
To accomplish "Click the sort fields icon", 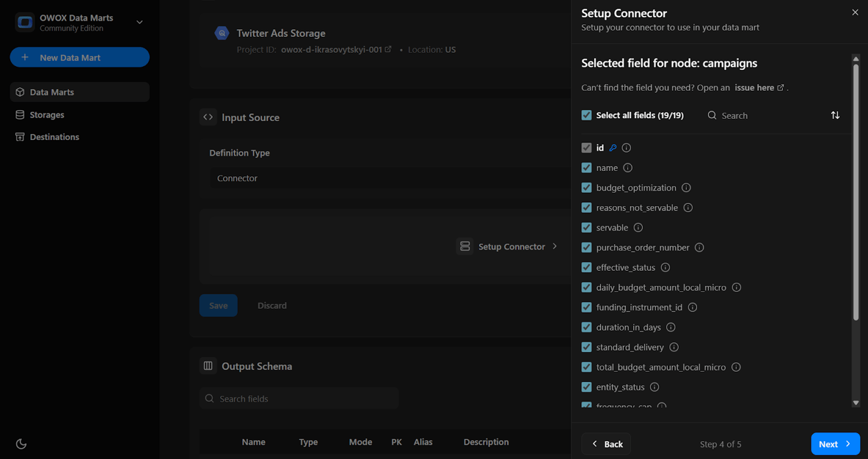I will [835, 115].
